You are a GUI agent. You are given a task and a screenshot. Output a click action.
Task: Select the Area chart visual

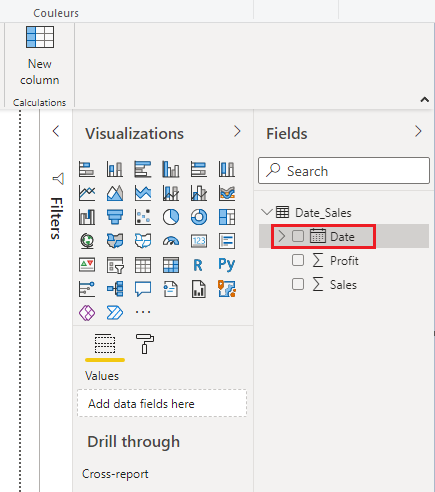click(x=115, y=193)
